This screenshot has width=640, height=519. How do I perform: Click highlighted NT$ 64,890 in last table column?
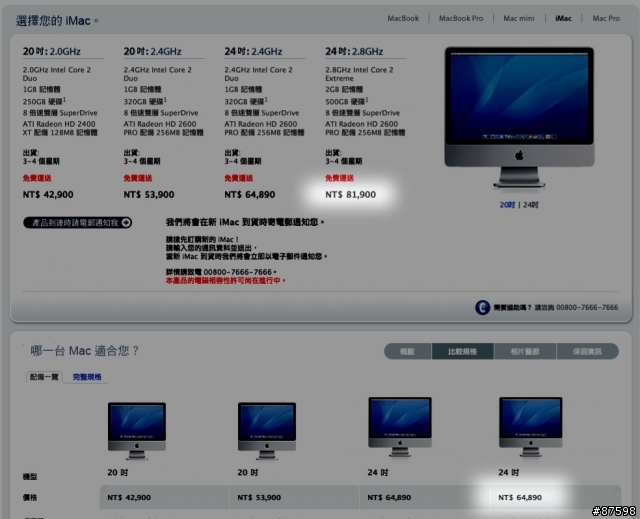tap(520, 497)
